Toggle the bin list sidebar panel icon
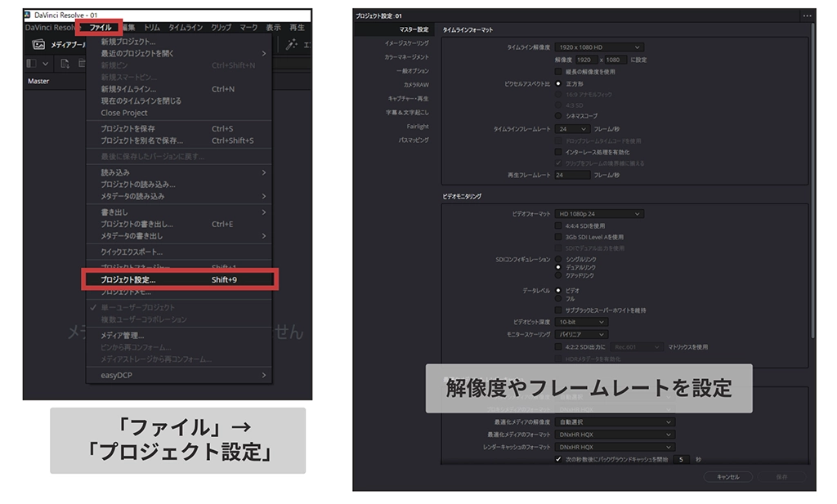837x504 pixels. click(x=32, y=64)
